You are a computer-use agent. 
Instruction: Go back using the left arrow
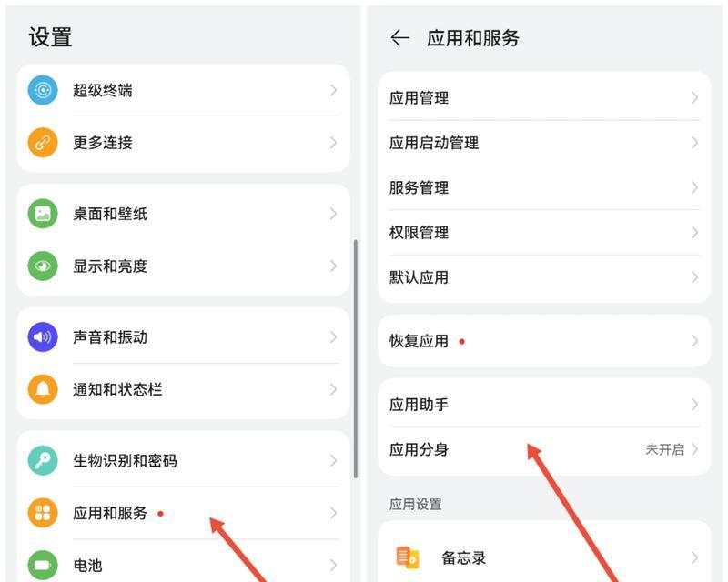[x=399, y=38]
